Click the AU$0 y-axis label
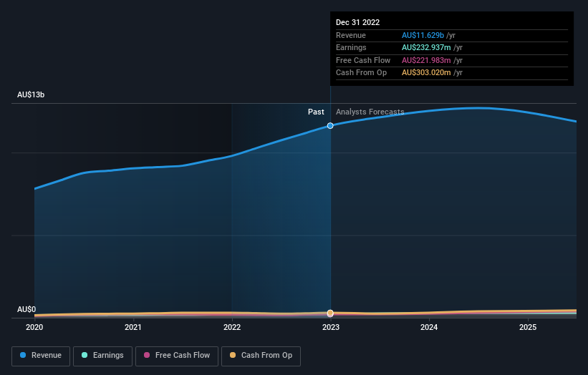Image resolution: width=588 pixels, height=375 pixels. 26,309
